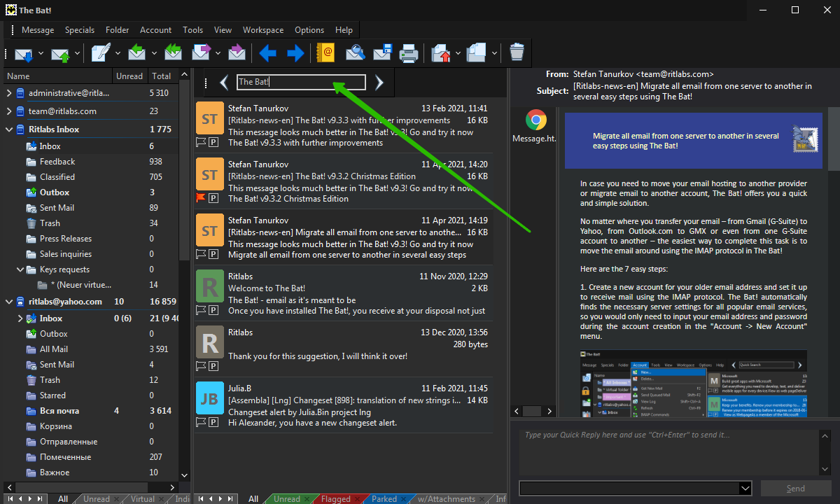Click the green R avatar of Welcome message

210,286
